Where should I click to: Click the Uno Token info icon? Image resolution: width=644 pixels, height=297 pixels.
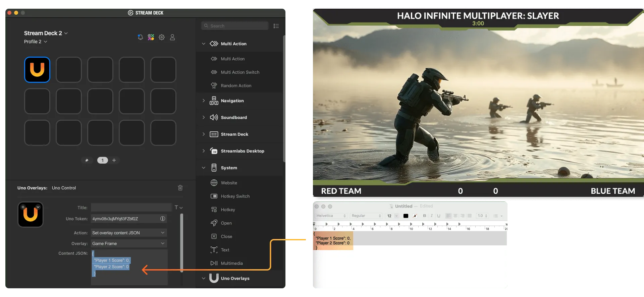click(x=163, y=219)
